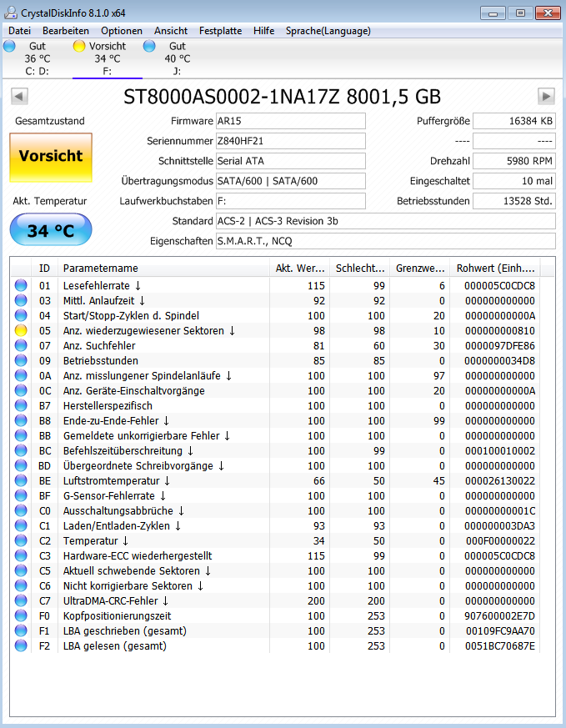Click status orb of row C2 Temperatur

pyautogui.click(x=21, y=540)
